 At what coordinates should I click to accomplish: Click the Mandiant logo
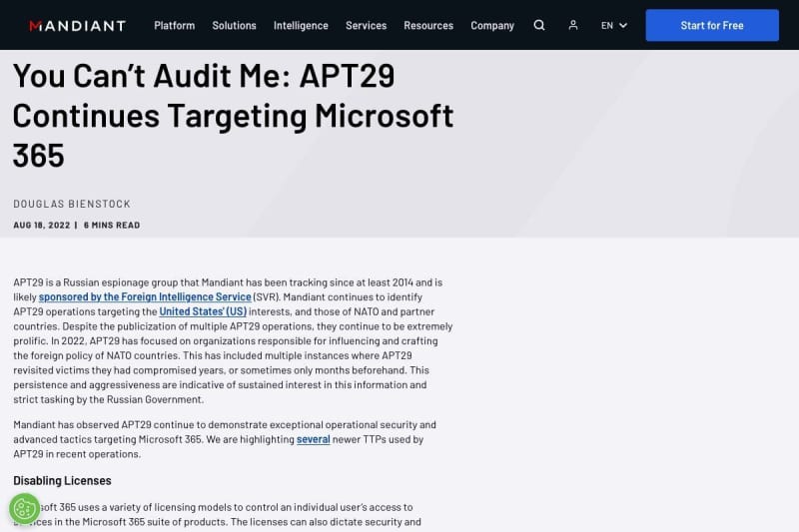[x=77, y=25]
